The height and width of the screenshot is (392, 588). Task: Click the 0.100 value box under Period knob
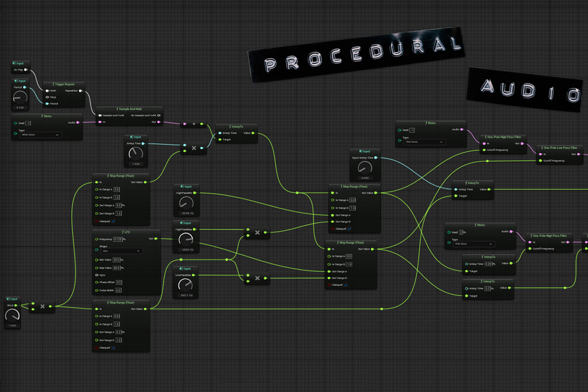20,108
